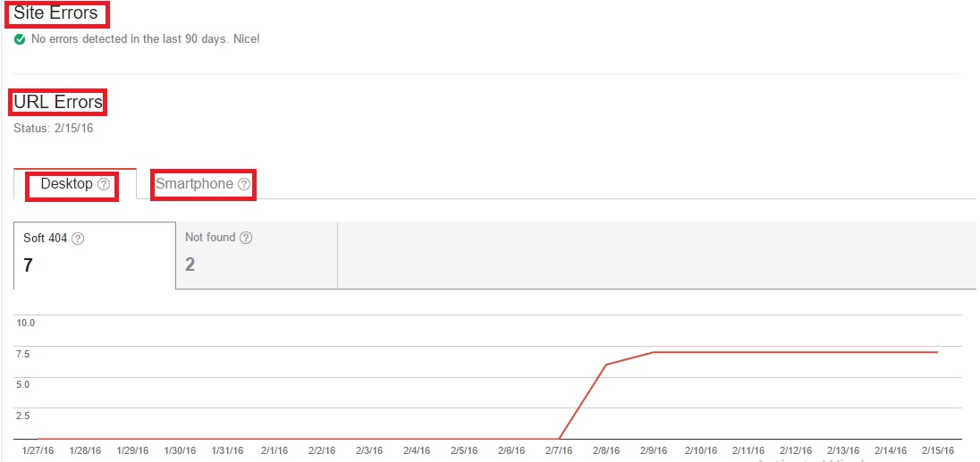Click the No errors detected message
The image size is (980, 462).
point(145,39)
